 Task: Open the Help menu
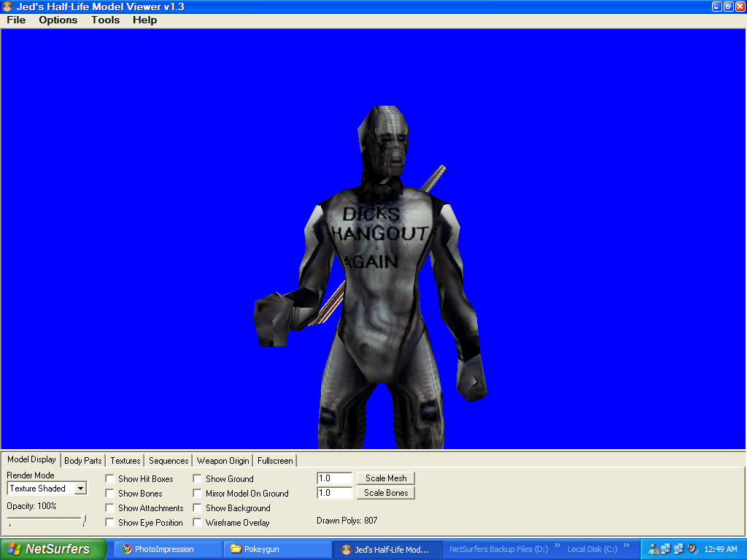(145, 20)
